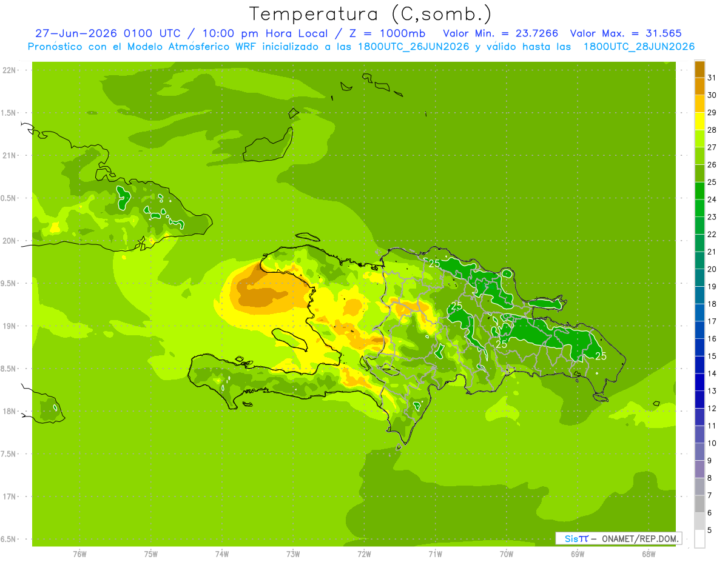Image resolution: width=728 pixels, height=562 pixels.
Task: Click the '69W' longitude label
Action: click(x=578, y=554)
